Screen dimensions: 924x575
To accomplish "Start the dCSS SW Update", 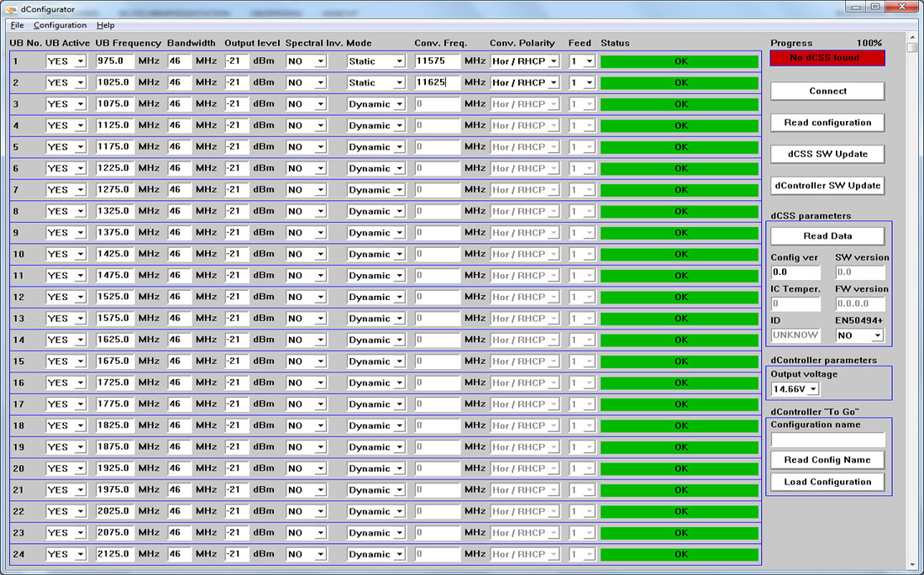I will coord(827,154).
